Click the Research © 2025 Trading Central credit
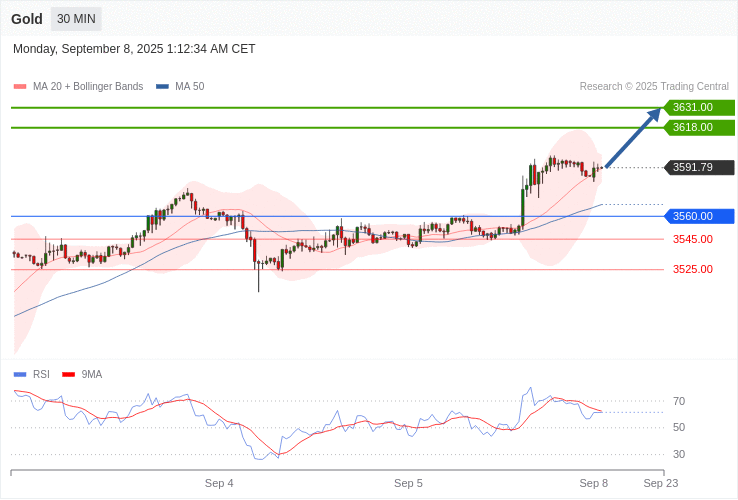This screenshot has height=500, width=738. tap(654, 87)
